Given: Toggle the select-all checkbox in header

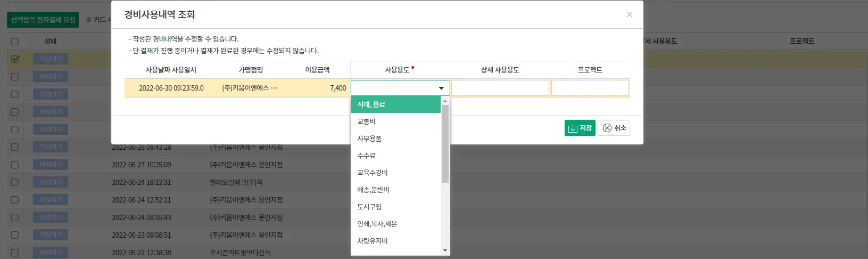Looking at the screenshot, I should (15, 42).
